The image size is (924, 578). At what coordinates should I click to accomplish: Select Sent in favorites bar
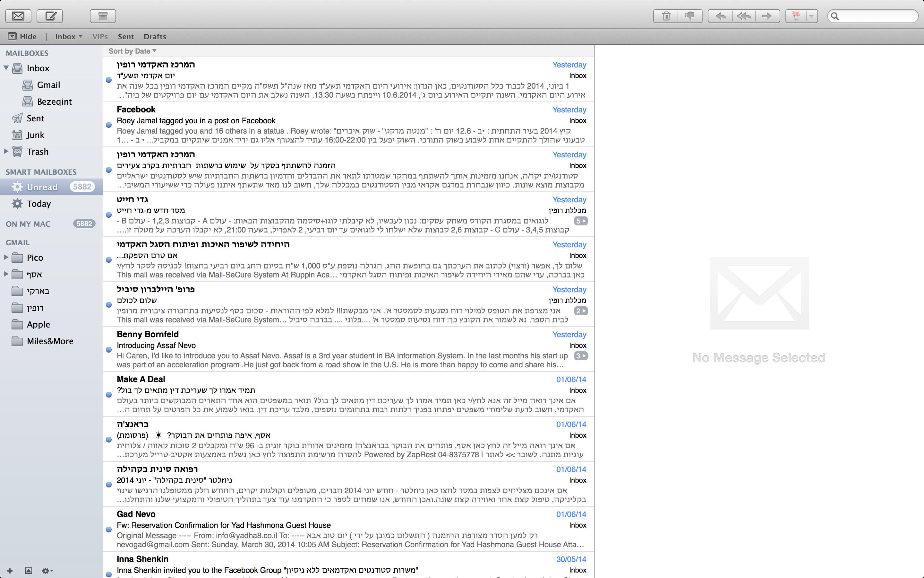126,36
